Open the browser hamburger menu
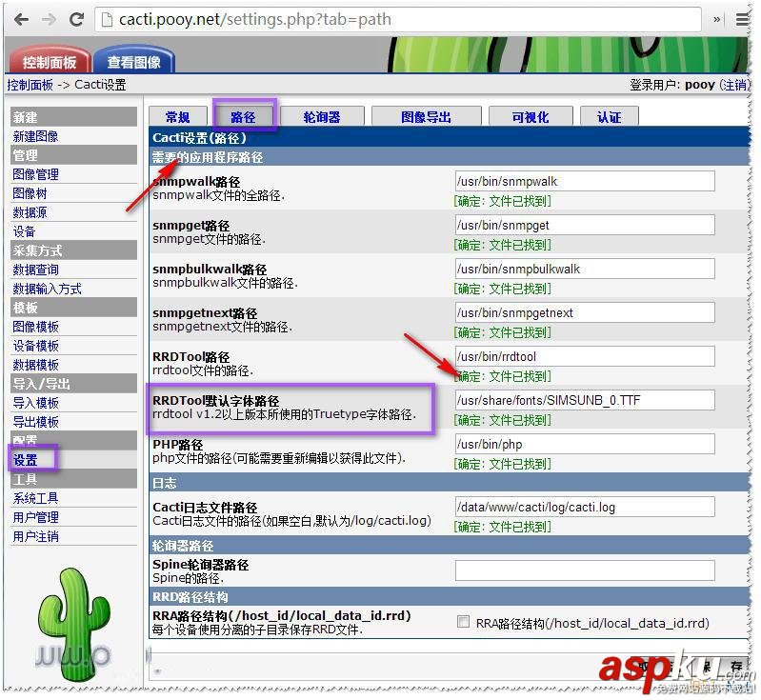The height and width of the screenshot is (700, 761). point(742,19)
